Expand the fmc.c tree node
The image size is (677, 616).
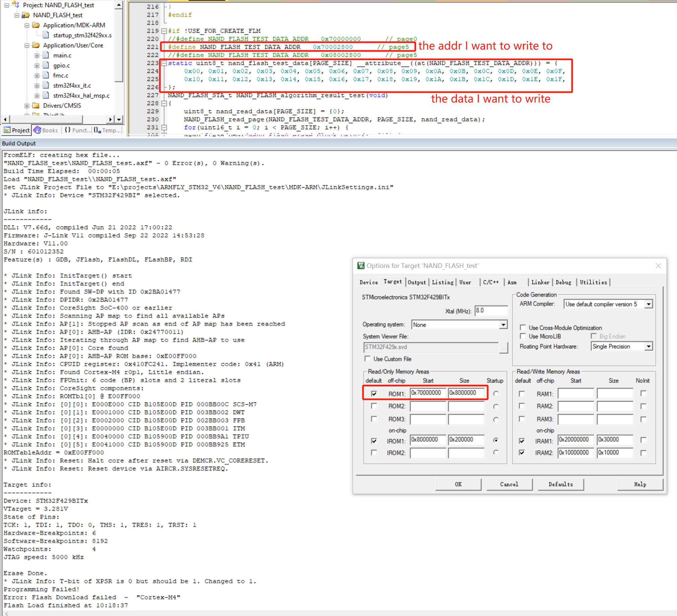[x=37, y=75]
